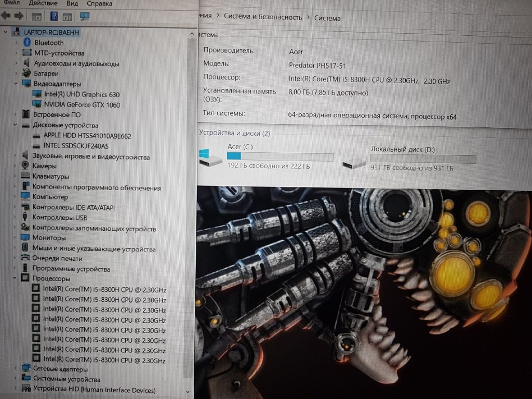This screenshot has width=532, height=399.
Task: Expand the Клавиатуры category
Action: pos(14,177)
